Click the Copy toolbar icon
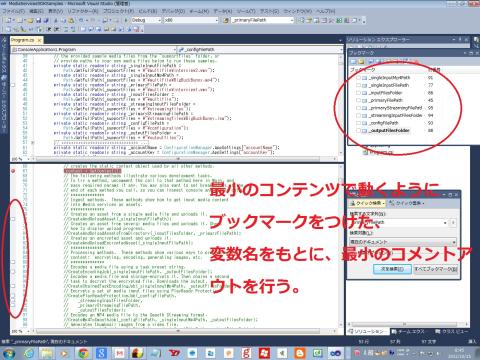480x360 pixels. tap(63, 20)
